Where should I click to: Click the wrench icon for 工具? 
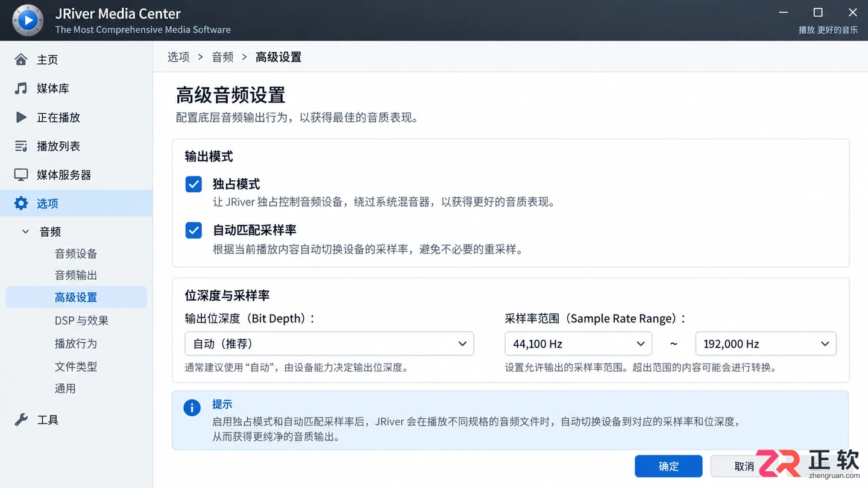[x=21, y=419]
